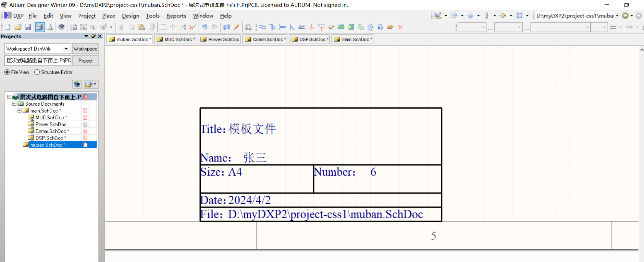The image size is (644, 262).
Task: Switch to the Power.SchDoc tab
Action: (x=220, y=39)
